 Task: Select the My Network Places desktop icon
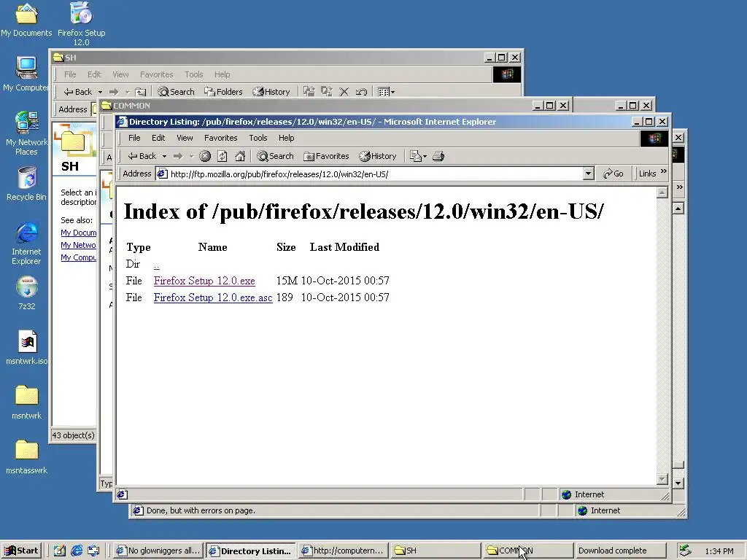[26, 133]
